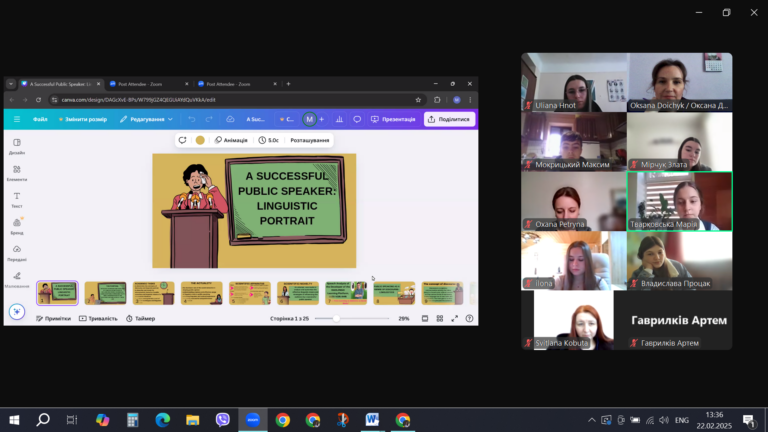
Task: Show hidden system tray icons
Action: pos(592,420)
